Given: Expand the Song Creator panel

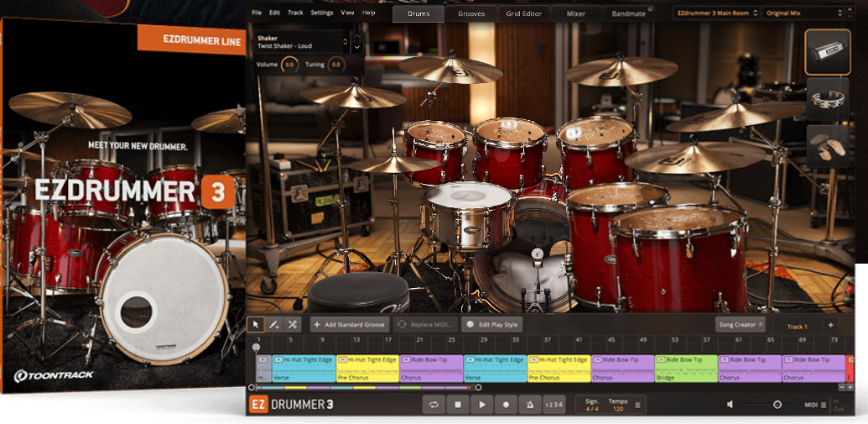Looking at the screenshot, I should [x=741, y=325].
